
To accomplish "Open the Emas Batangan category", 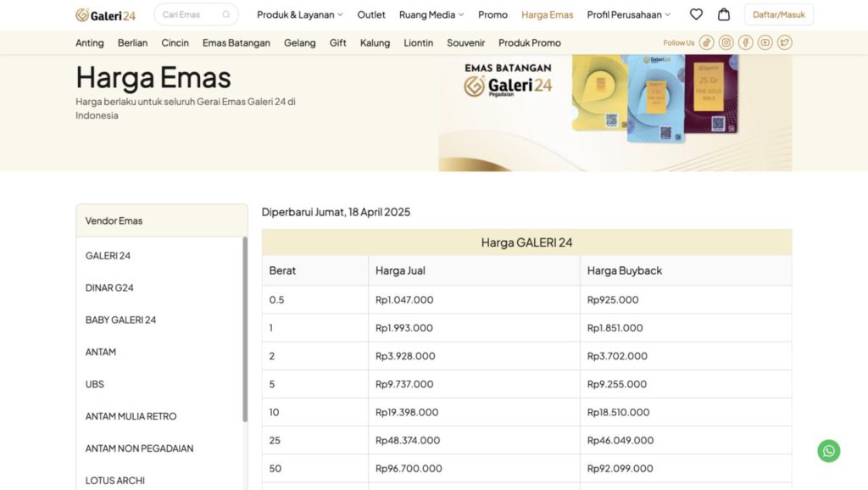I will tap(236, 42).
